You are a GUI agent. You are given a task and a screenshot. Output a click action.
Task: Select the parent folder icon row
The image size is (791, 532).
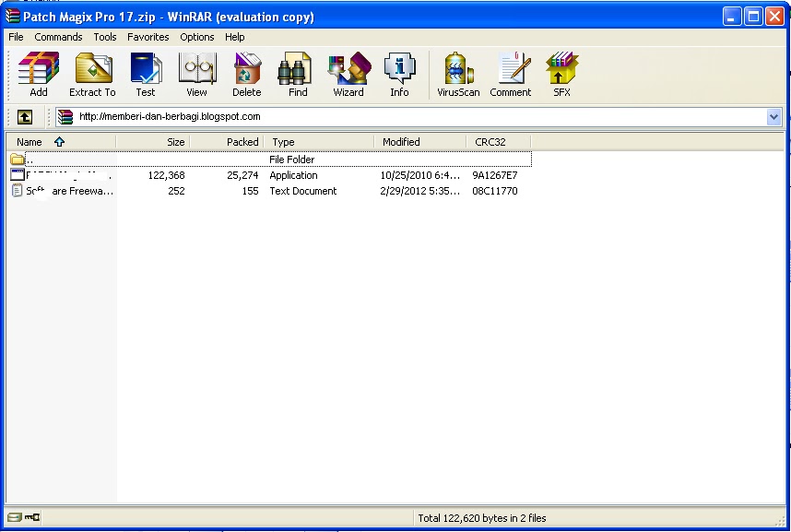tap(18, 160)
